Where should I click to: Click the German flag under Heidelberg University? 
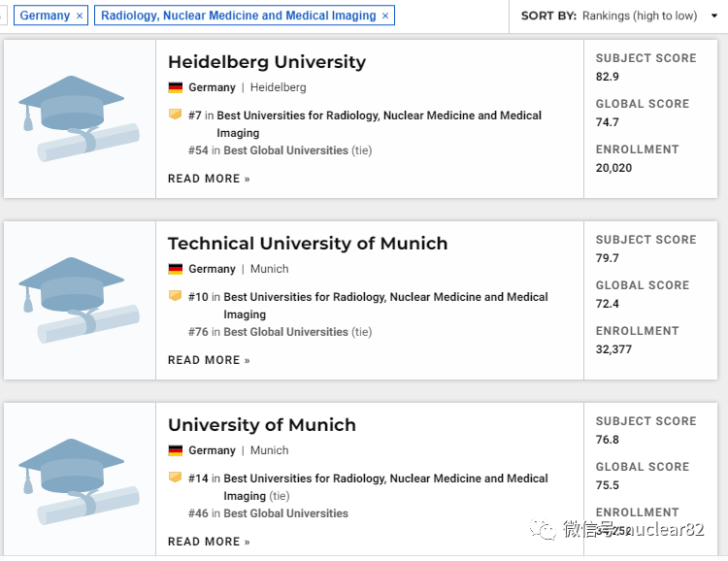pos(176,87)
